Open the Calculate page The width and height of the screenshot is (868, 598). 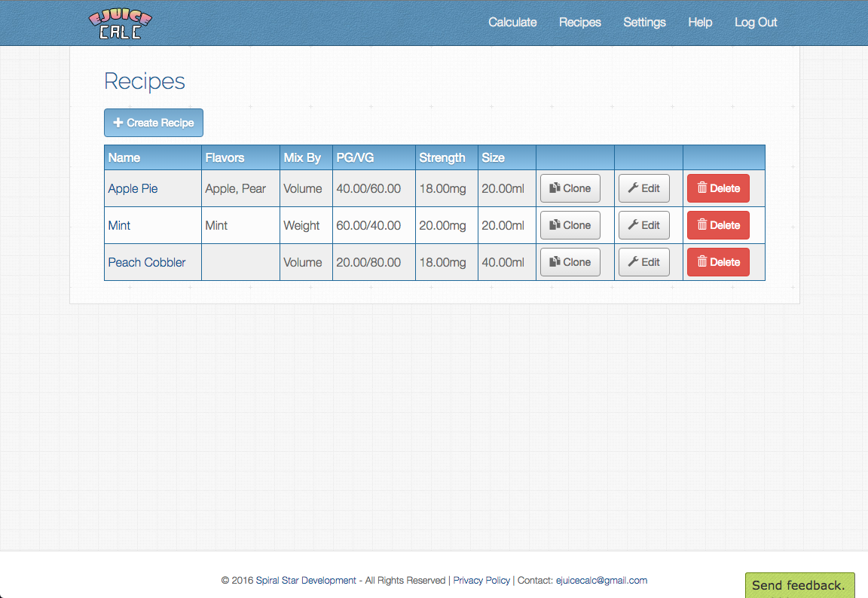tap(512, 23)
